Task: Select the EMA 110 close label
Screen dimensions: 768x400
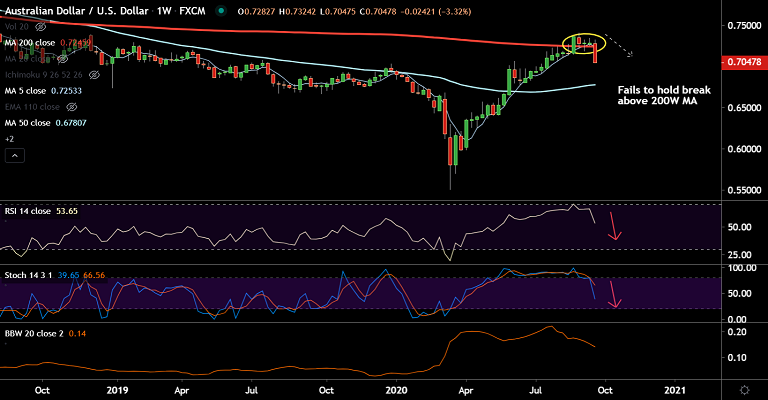Action: click(x=32, y=107)
